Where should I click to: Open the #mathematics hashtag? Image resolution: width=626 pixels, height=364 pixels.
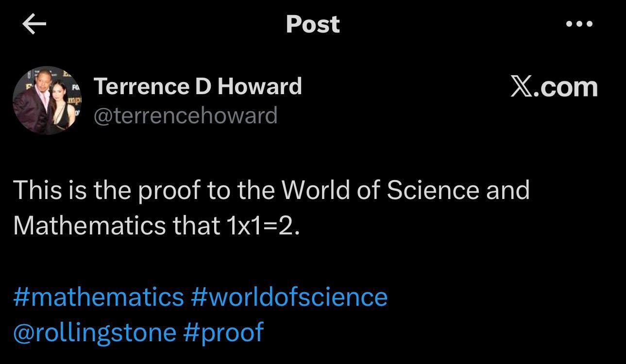[x=99, y=297]
